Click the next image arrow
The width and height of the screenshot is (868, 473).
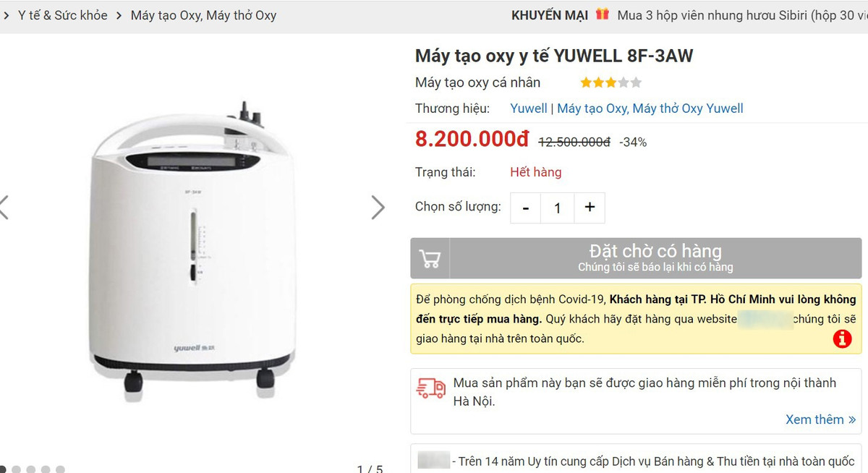[378, 208]
